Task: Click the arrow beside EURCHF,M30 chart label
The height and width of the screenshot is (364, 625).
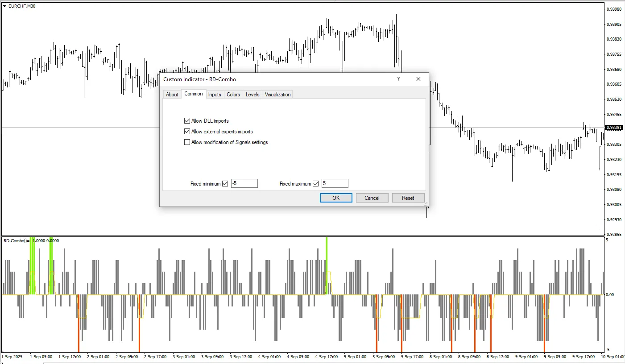Action: 4,6
